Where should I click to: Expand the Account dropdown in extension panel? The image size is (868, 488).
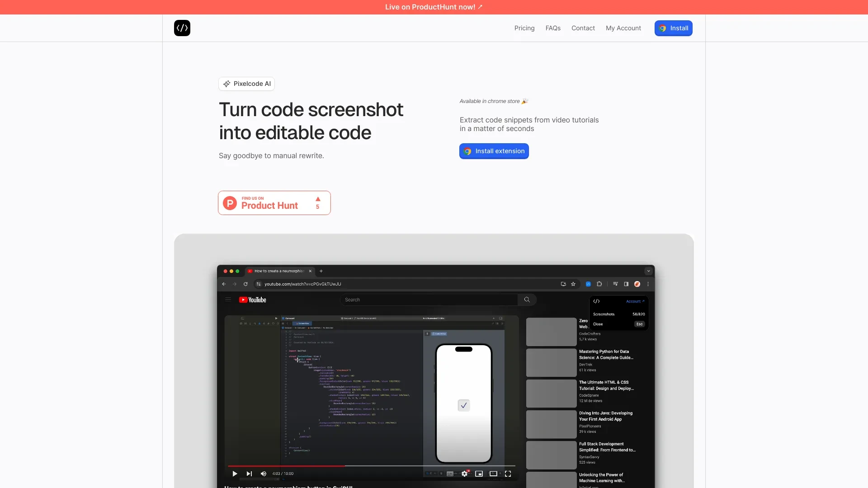635,301
